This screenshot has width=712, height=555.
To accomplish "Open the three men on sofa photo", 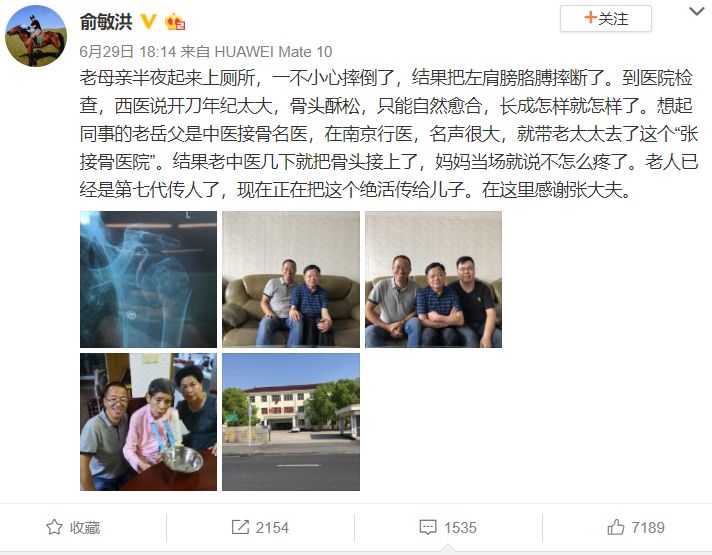I will (434, 279).
